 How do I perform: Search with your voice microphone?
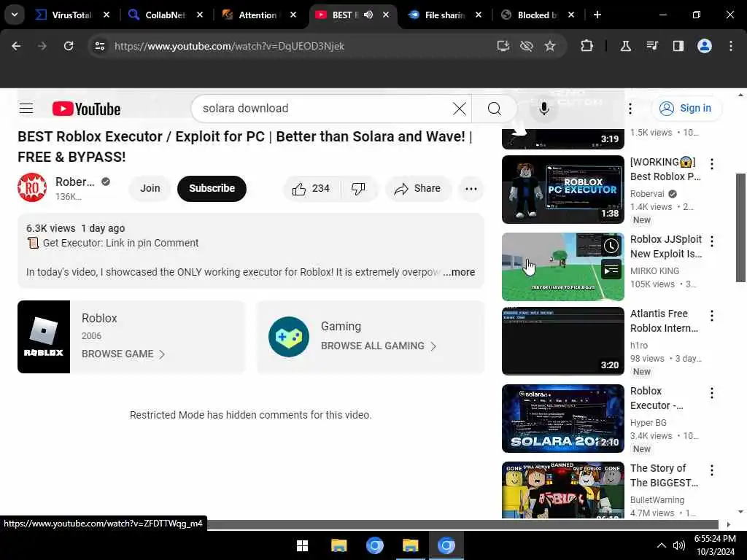(543, 109)
